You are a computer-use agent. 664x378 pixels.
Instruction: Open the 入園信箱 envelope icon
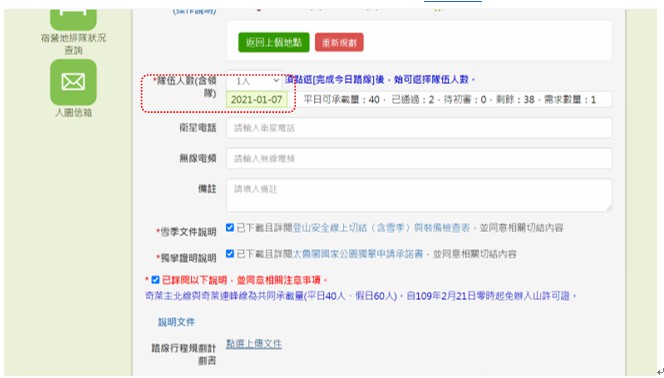point(73,82)
